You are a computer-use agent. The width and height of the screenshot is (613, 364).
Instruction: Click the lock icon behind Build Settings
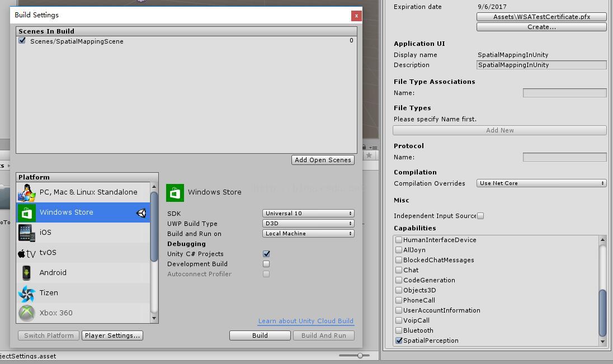364,147
